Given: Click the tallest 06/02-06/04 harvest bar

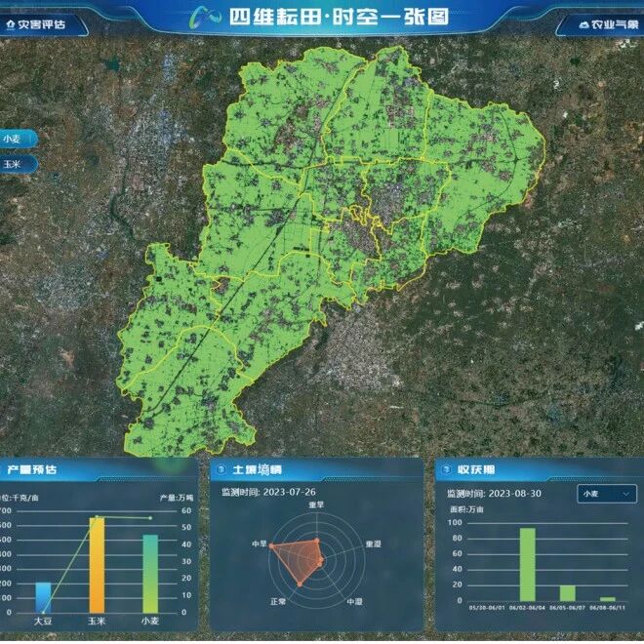Looking at the screenshot, I should pyautogui.click(x=527, y=564).
